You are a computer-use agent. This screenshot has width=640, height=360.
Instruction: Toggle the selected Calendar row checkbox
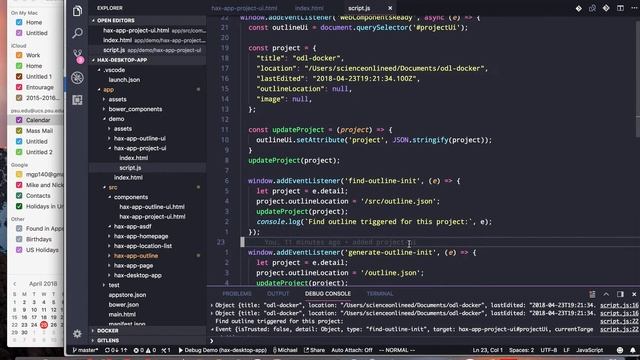pyautogui.click(x=19, y=120)
